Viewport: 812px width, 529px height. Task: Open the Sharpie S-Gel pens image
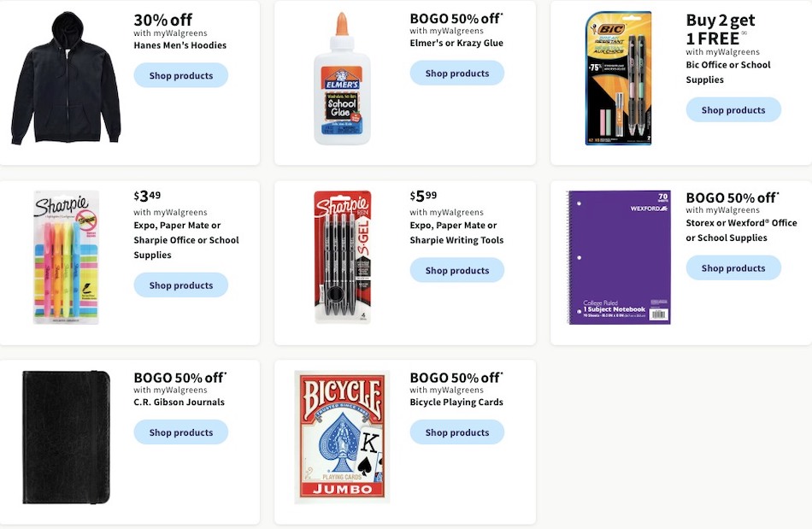coord(342,254)
